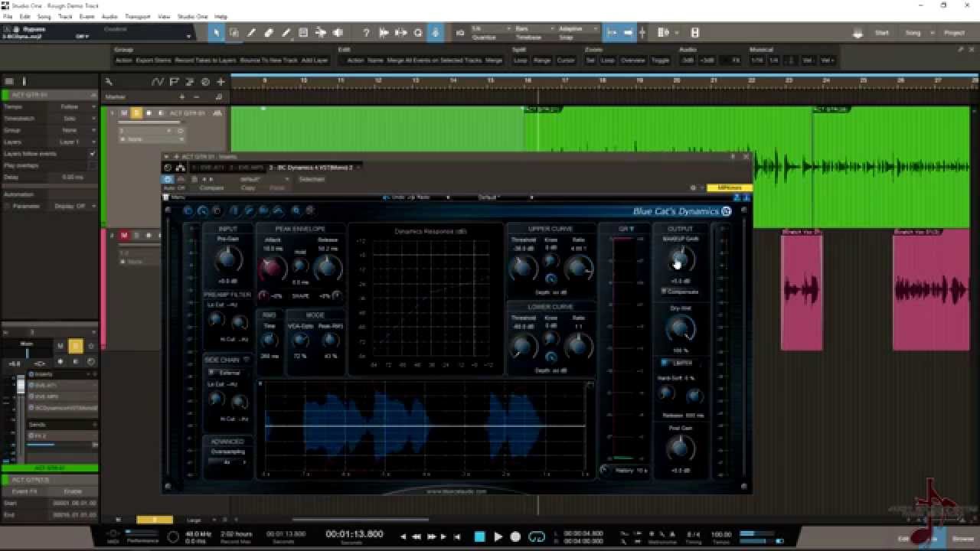Open the Transport menu
Viewport: 980px width, 551px height.
tap(138, 16)
